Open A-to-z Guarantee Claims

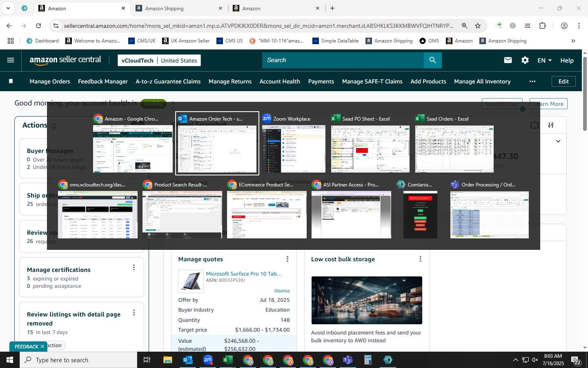(168, 81)
